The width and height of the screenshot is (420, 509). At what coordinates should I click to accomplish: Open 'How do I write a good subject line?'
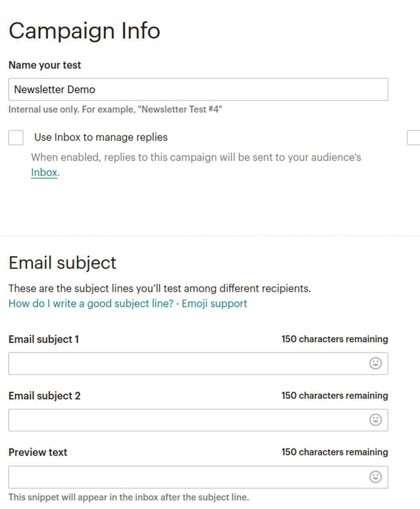point(91,304)
